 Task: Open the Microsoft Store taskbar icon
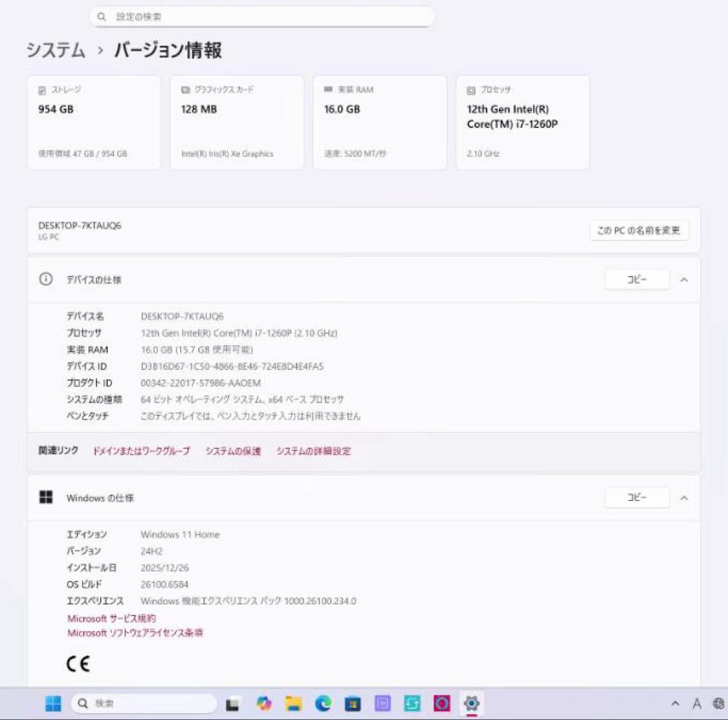(352, 703)
